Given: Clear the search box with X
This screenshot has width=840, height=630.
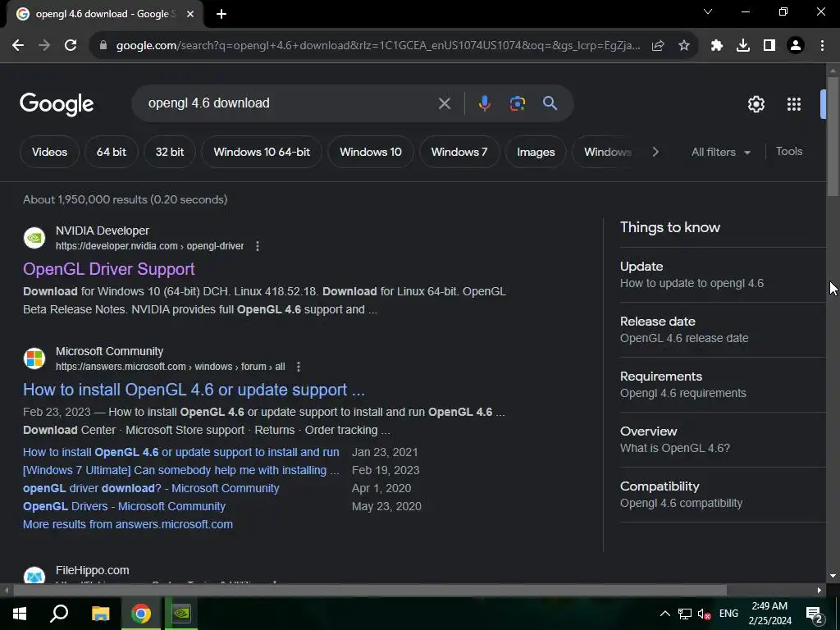Looking at the screenshot, I should (444, 103).
